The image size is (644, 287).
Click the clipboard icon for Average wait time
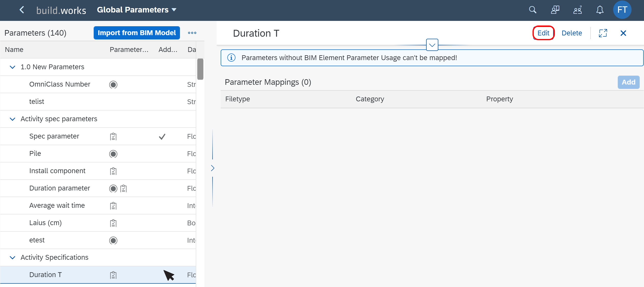113,206
